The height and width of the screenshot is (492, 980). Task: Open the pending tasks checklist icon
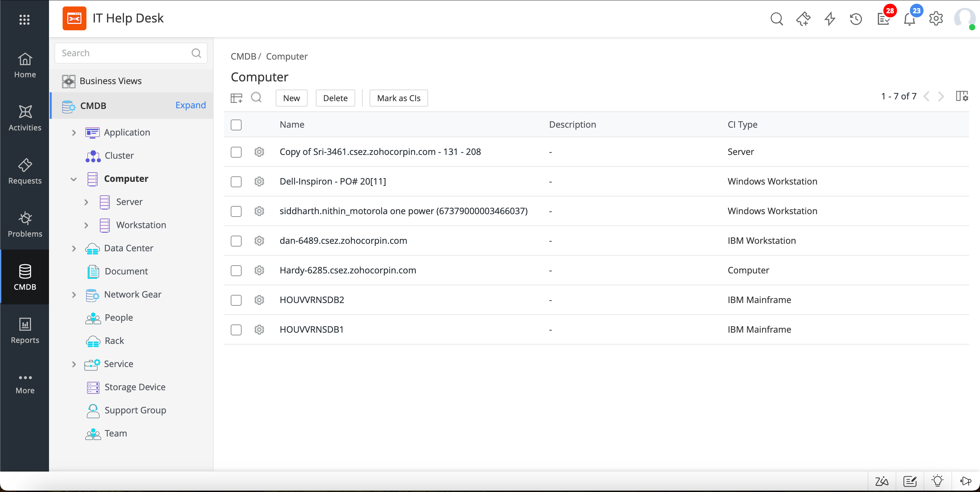pyautogui.click(x=883, y=19)
